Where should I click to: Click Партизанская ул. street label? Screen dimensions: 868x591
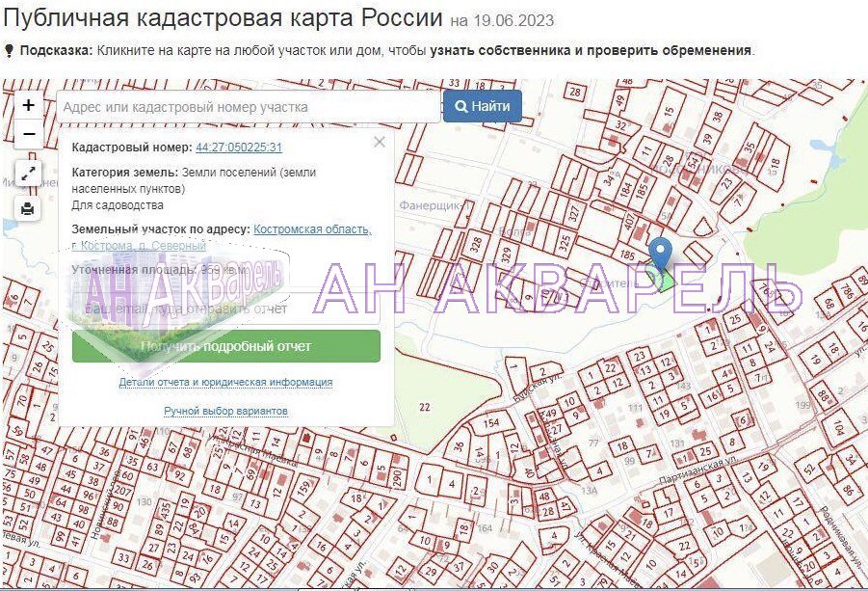pos(698,470)
